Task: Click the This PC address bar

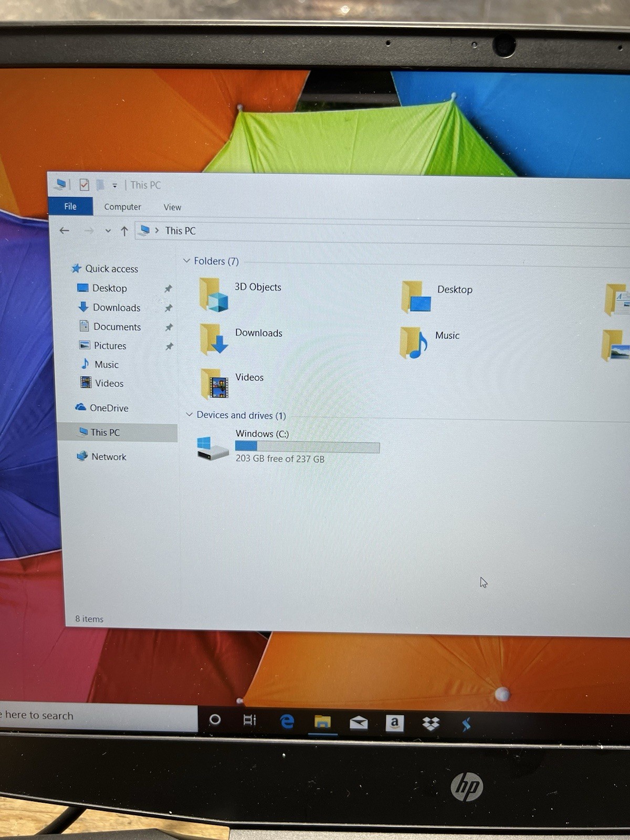Action: [x=382, y=232]
